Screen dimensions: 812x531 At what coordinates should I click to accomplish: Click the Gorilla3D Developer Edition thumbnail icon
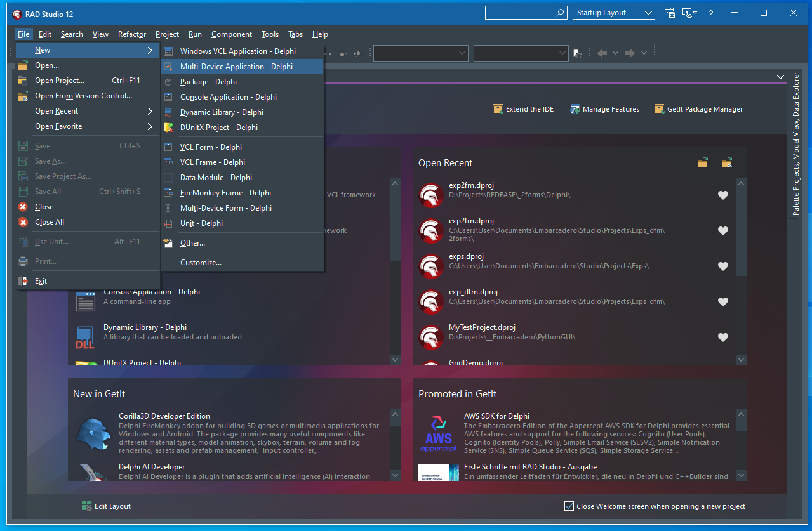(93, 434)
